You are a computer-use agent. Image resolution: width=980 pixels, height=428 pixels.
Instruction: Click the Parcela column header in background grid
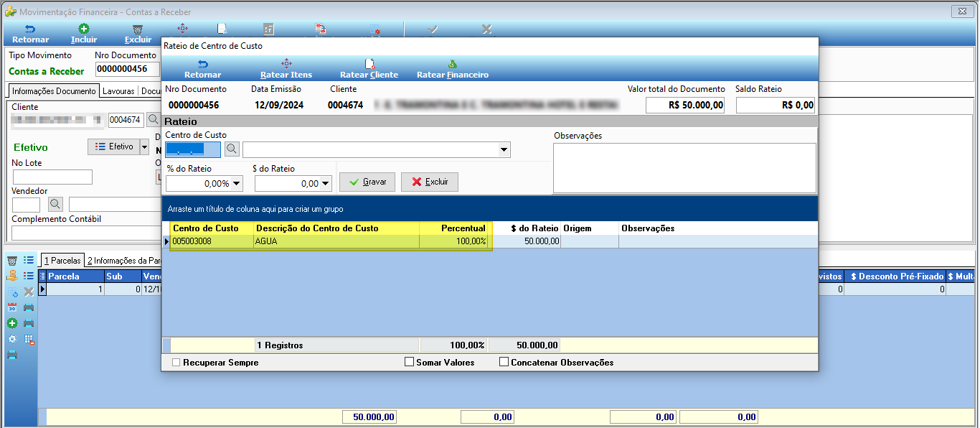click(75, 276)
